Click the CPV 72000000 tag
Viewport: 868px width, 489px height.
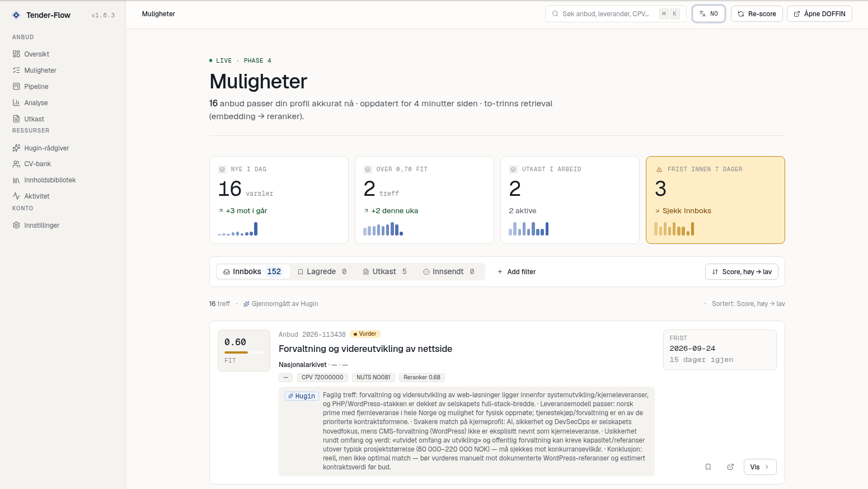tap(322, 378)
